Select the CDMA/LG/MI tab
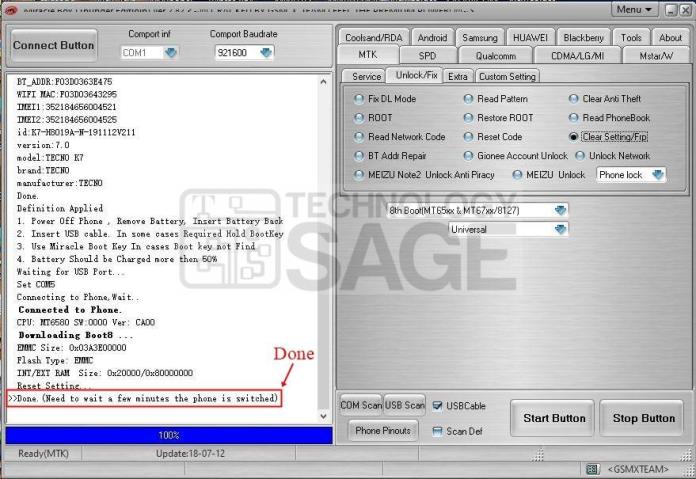Screen dimensions: 696x479 click(577, 56)
